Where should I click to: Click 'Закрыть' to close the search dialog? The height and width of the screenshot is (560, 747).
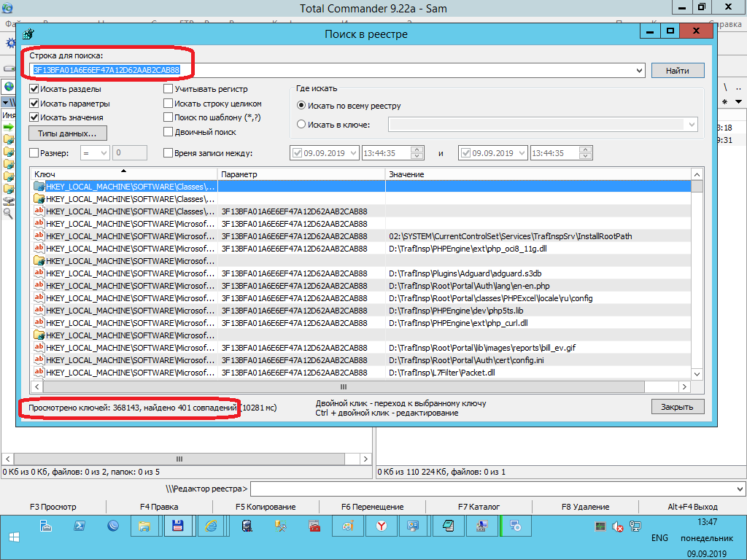[678, 407]
